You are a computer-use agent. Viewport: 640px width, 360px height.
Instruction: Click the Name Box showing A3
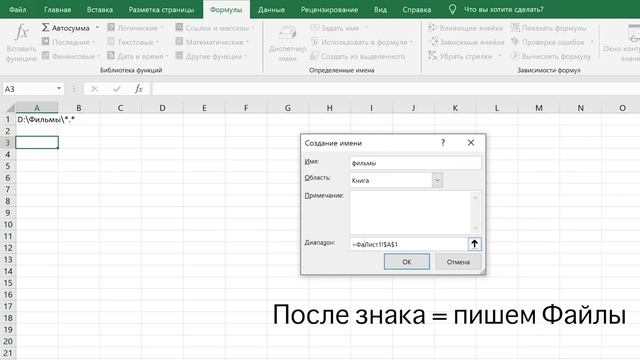click(29, 89)
